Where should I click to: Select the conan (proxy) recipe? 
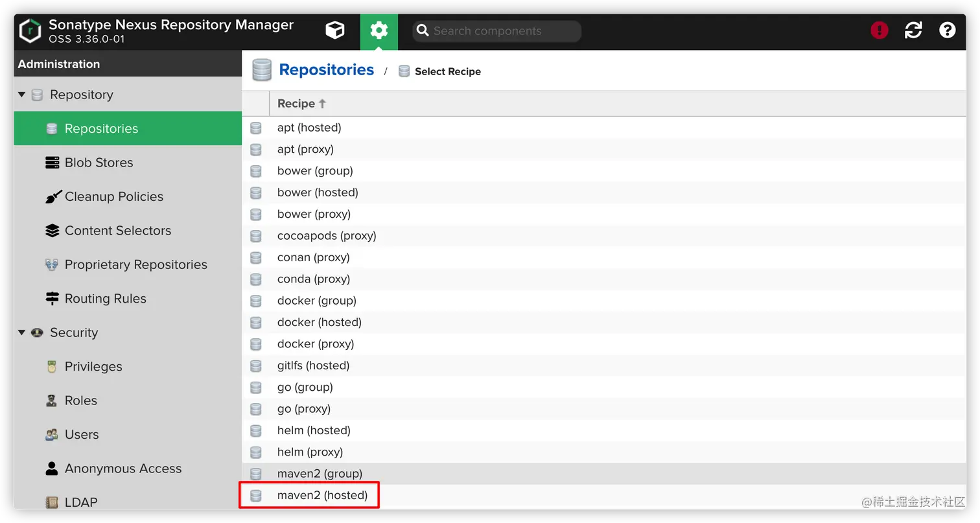coord(604,257)
